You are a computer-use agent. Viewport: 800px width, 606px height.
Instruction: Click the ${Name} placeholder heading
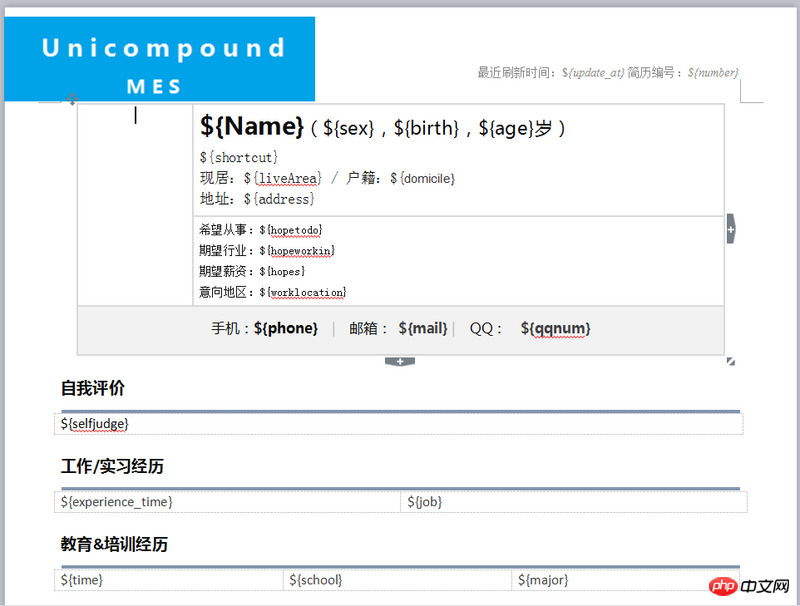click(252, 127)
